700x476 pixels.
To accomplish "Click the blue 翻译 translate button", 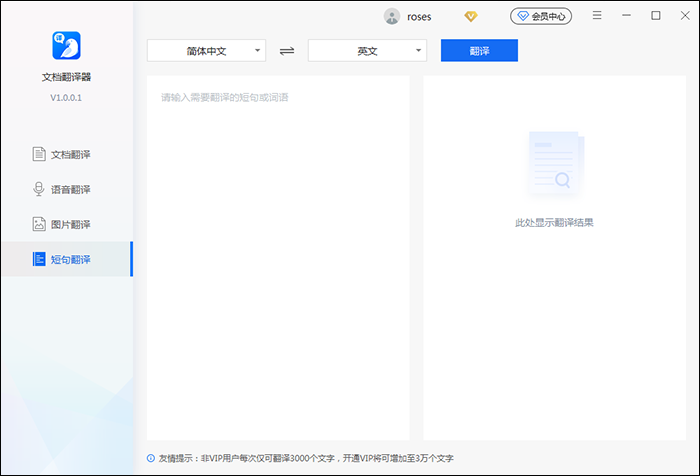I will tap(479, 50).
